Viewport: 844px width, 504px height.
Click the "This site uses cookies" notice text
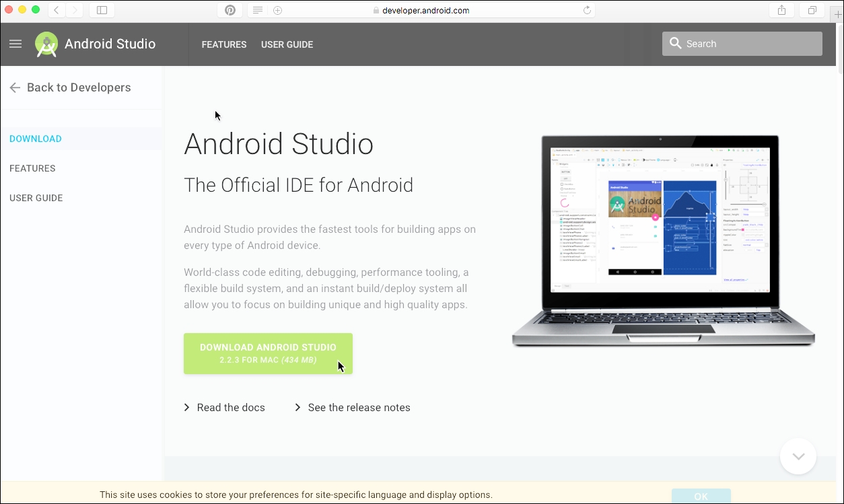pyautogui.click(x=296, y=495)
